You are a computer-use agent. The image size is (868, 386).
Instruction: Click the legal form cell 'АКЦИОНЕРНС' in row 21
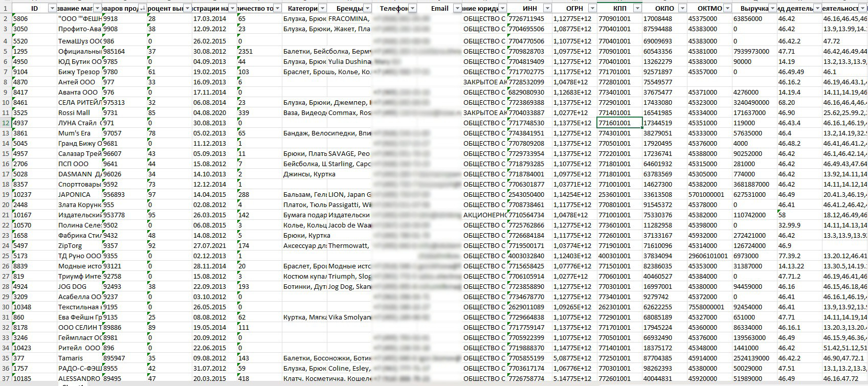484,215
